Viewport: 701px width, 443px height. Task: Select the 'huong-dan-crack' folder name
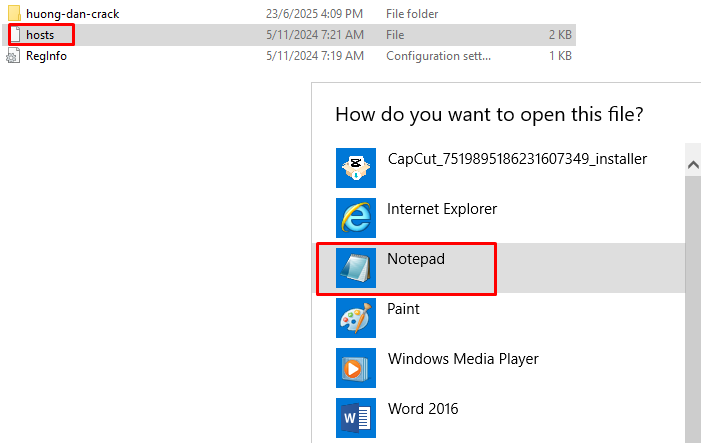pos(72,14)
